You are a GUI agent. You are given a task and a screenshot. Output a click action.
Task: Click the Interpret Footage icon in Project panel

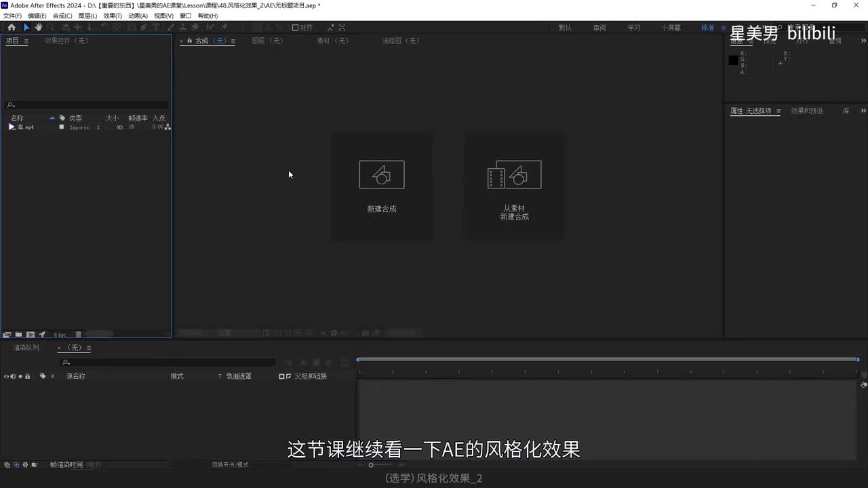point(7,334)
